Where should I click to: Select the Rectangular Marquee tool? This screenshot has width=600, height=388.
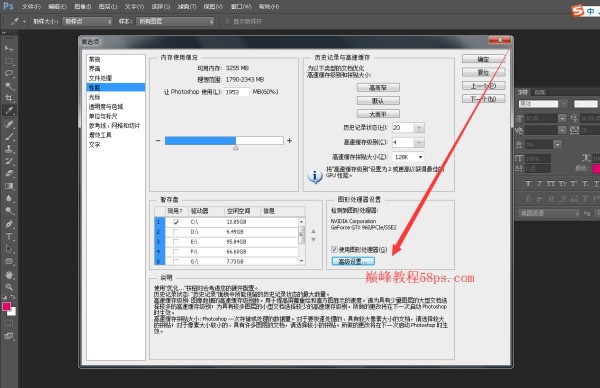(9, 61)
